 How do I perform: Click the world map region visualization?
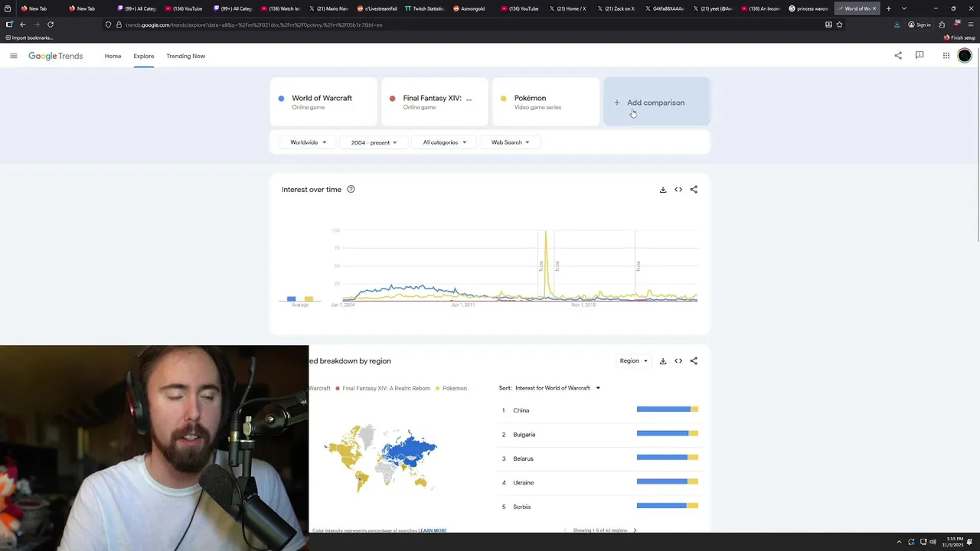click(x=381, y=457)
